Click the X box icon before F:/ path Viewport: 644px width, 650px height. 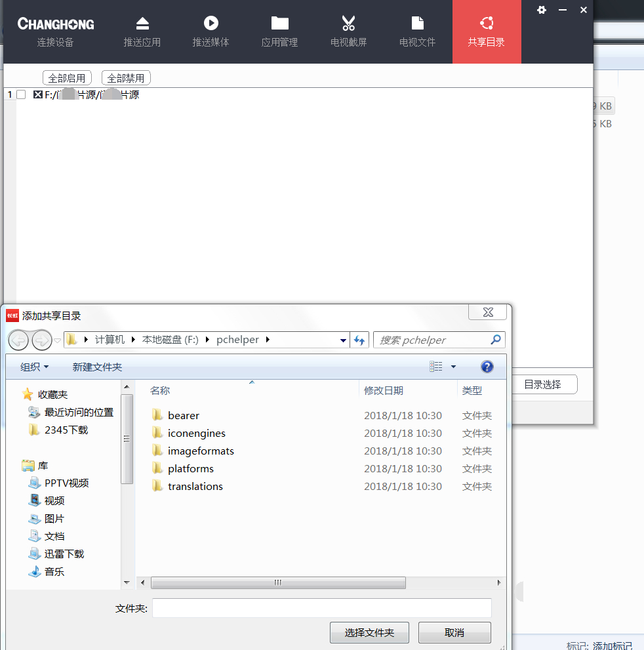(x=38, y=94)
